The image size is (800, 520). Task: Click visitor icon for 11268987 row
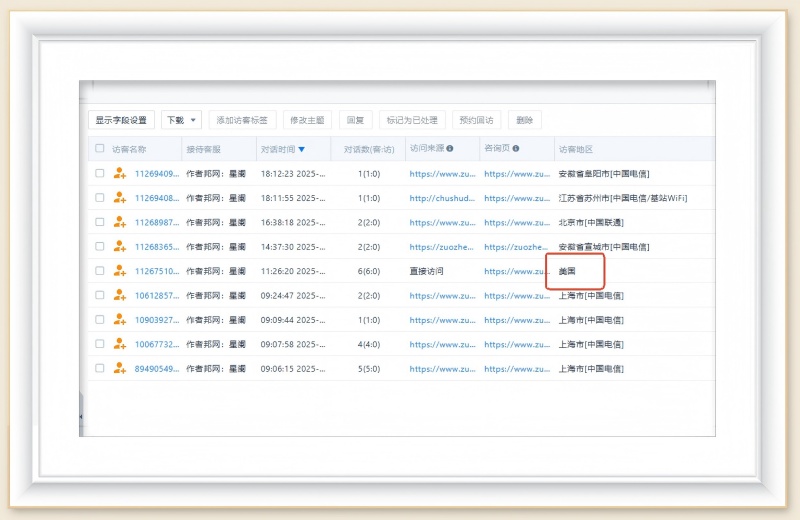click(120, 222)
